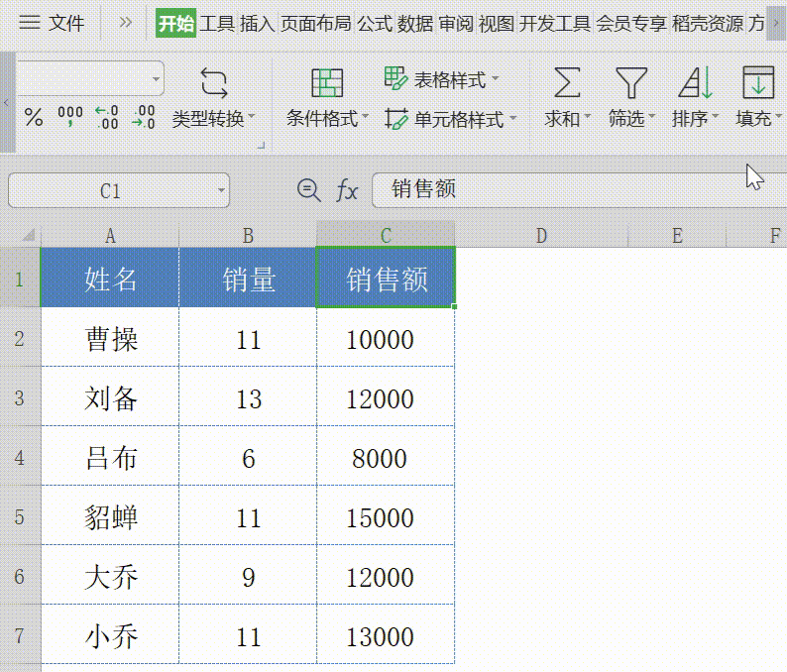Click the 姓名 header cell
This screenshot has height=672, width=787.
[110, 278]
